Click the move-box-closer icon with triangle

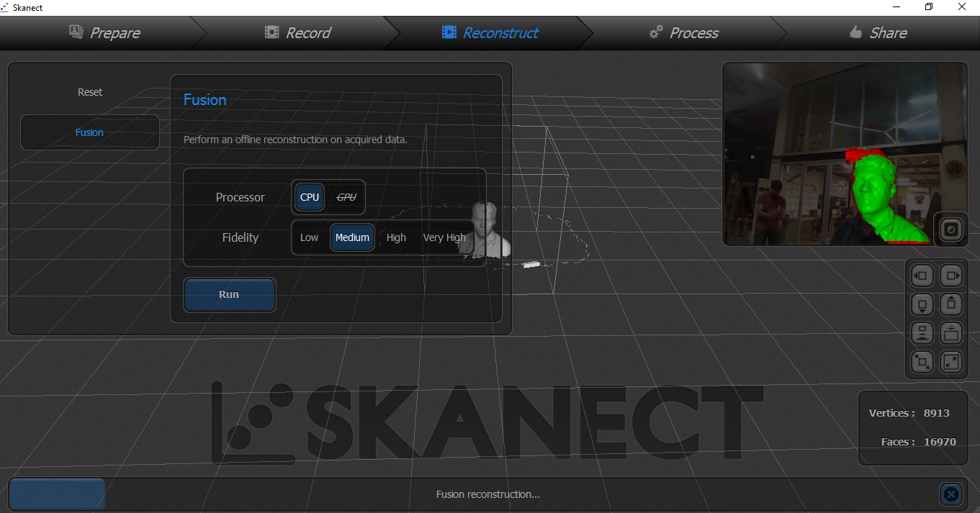click(x=922, y=333)
